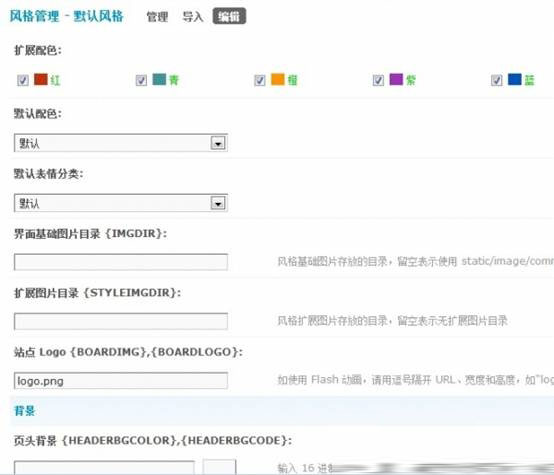Switch to the 导入 tab
The height and width of the screenshot is (475, 554).
click(x=193, y=17)
